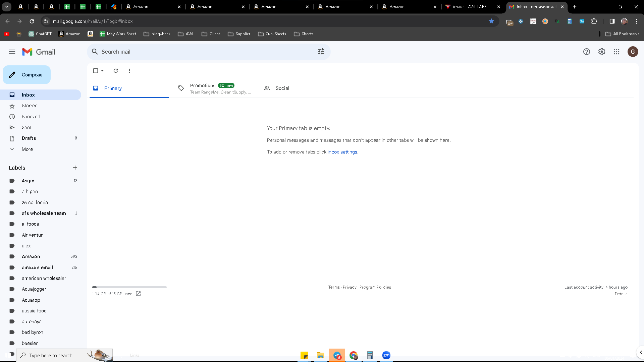
Task: Open a new browser tab
Action: (x=575, y=7)
